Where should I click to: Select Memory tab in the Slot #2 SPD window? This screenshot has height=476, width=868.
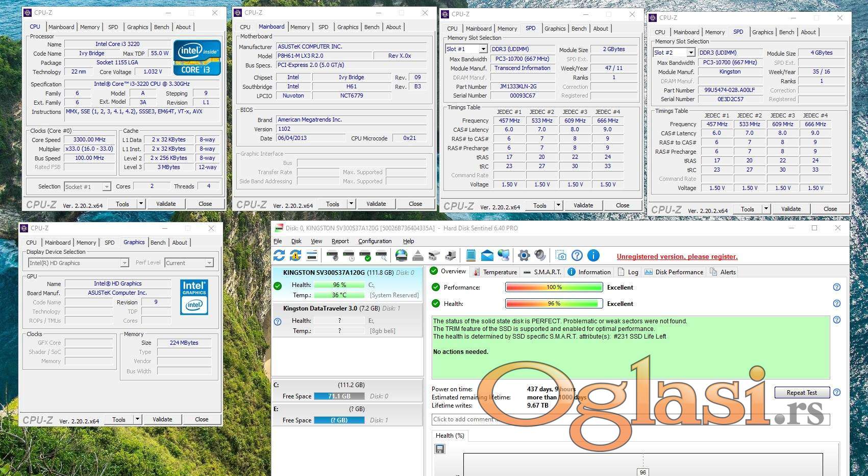[715, 32]
